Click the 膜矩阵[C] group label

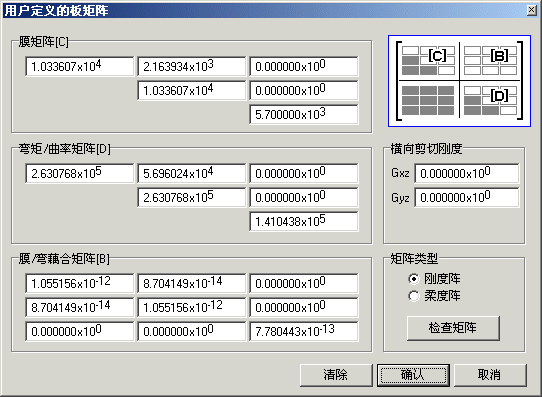(44, 42)
